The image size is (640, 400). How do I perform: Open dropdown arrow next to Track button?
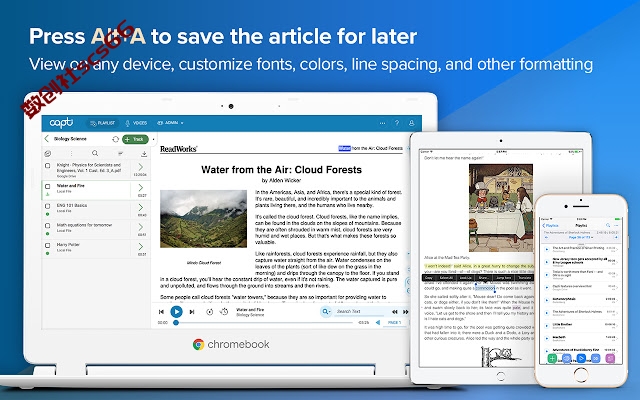(153, 139)
